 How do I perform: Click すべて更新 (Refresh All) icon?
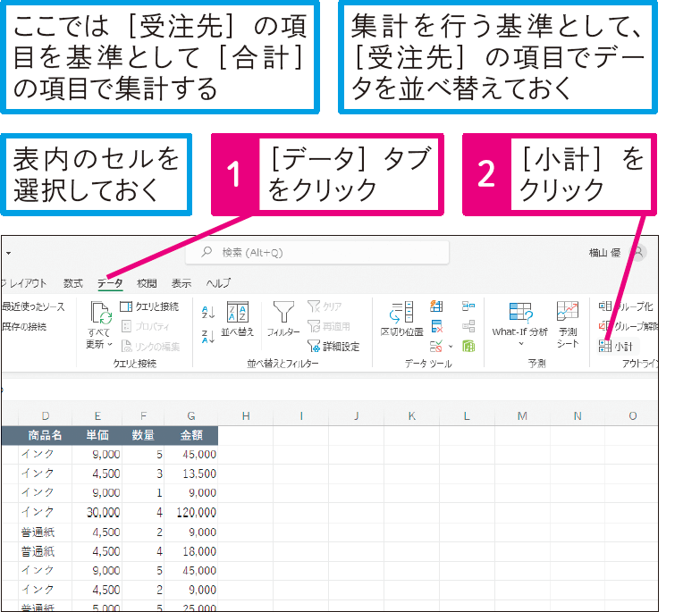pos(100,312)
